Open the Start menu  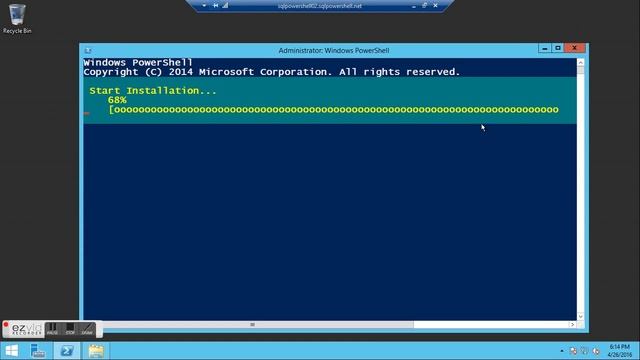11,351
